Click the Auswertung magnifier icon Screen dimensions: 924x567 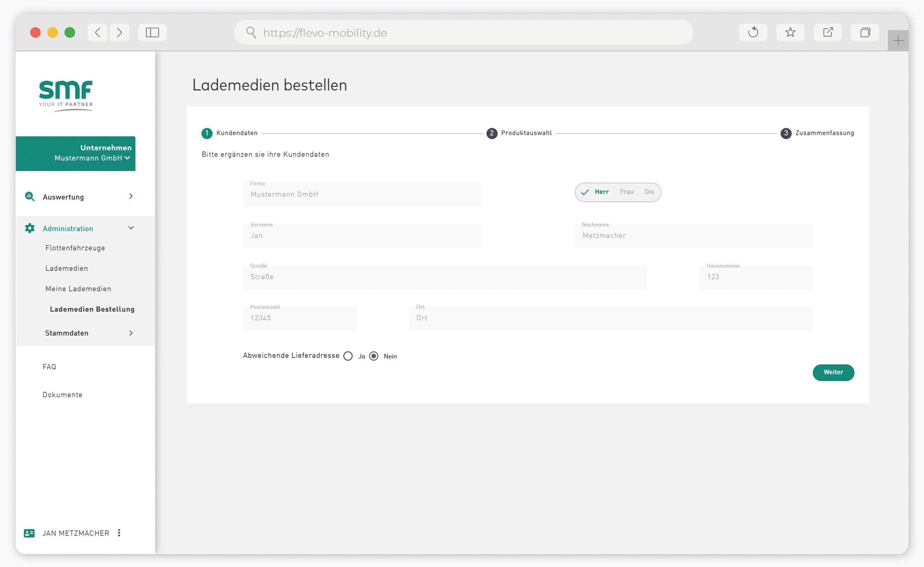tap(30, 197)
